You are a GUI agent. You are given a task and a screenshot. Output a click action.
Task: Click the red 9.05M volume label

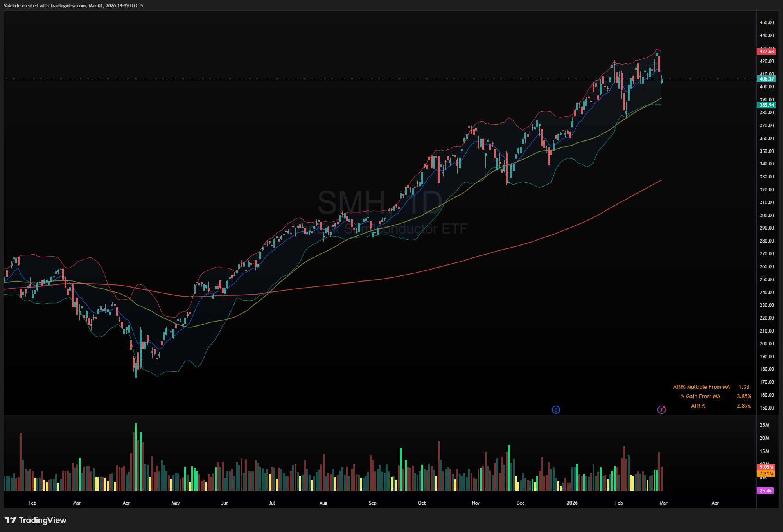(x=766, y=467)
